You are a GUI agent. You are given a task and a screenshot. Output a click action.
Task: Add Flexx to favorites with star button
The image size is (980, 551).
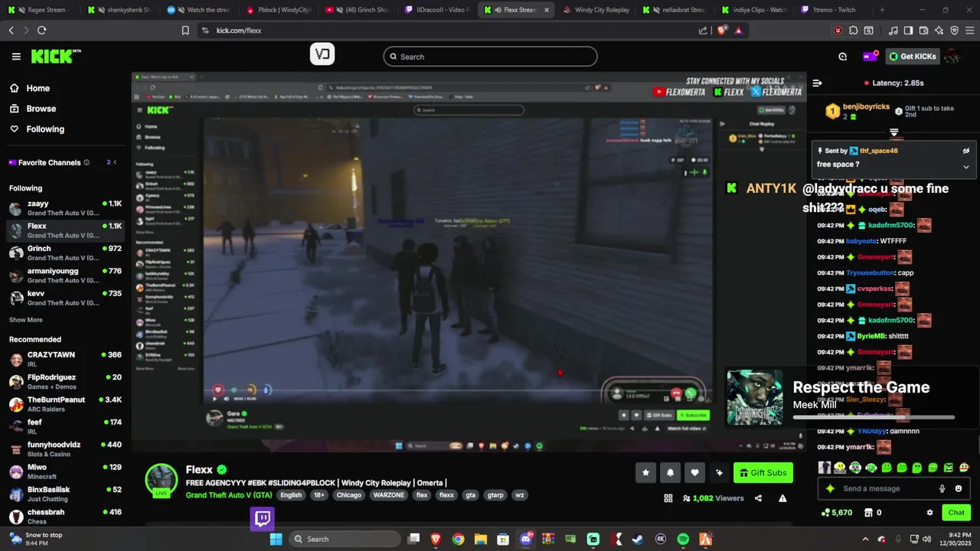pyautogui.click(x=645, y=472)
